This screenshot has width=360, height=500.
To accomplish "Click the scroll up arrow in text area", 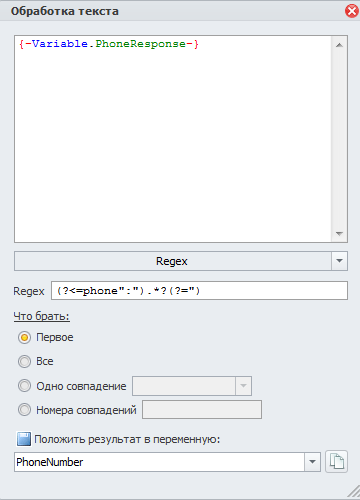I will coord(339,45).
